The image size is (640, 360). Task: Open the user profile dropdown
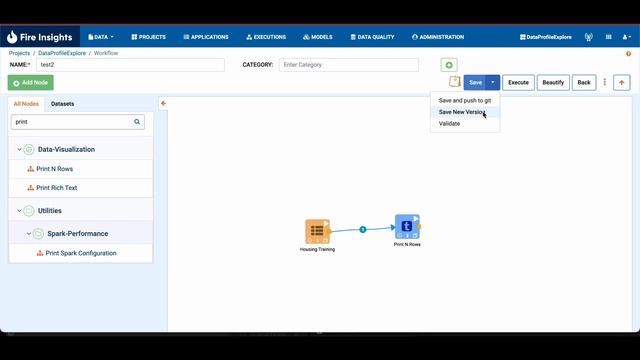pos(627,37)
